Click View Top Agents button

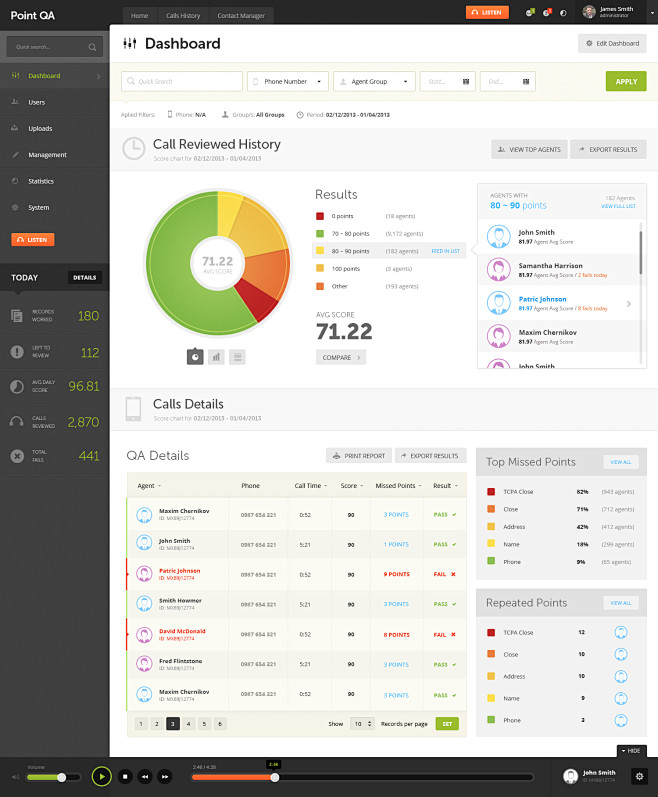pyautogui.click(x=529, y=149)
